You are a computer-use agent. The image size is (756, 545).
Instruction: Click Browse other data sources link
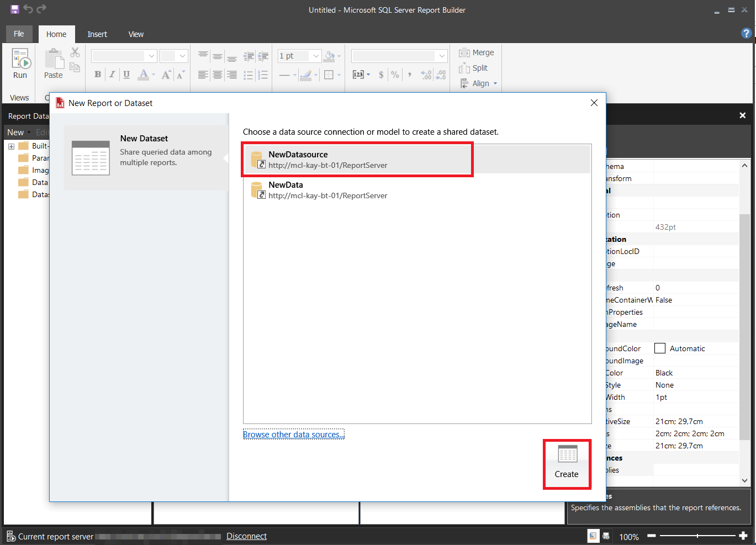tap(294, 435)
